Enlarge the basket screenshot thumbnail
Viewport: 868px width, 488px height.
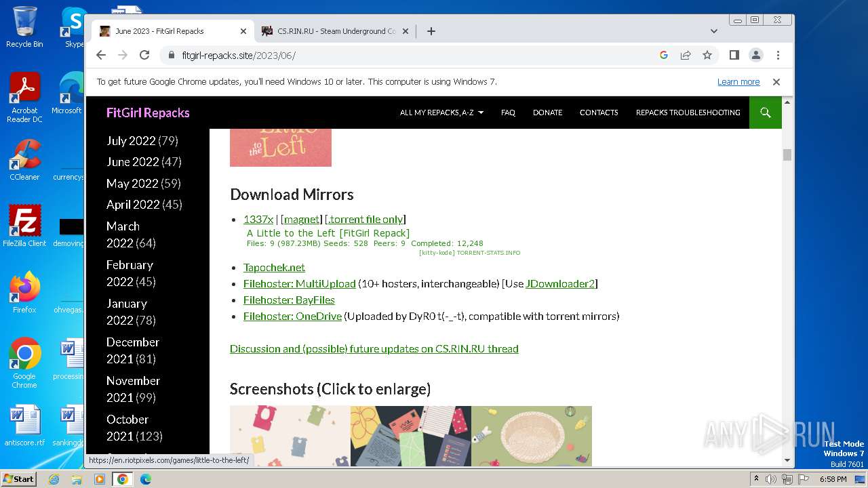532,436
